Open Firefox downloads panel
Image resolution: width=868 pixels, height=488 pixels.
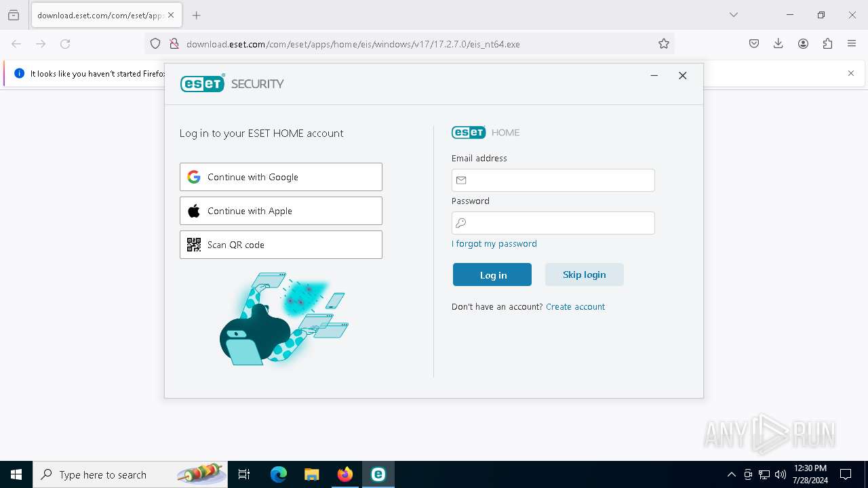(x=778, y=43)
